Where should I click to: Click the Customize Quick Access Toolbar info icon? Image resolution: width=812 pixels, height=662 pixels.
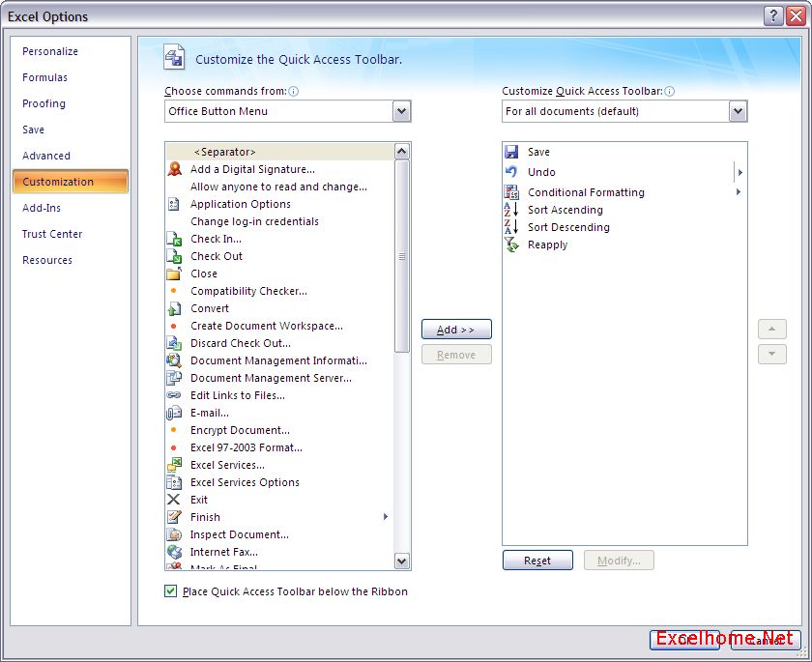[670, 92]
